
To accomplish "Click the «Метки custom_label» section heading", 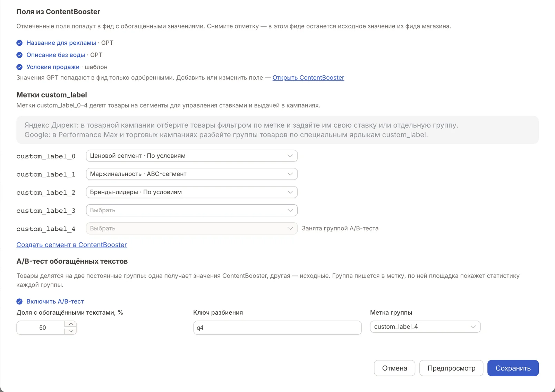I will [x=52, y=95].
